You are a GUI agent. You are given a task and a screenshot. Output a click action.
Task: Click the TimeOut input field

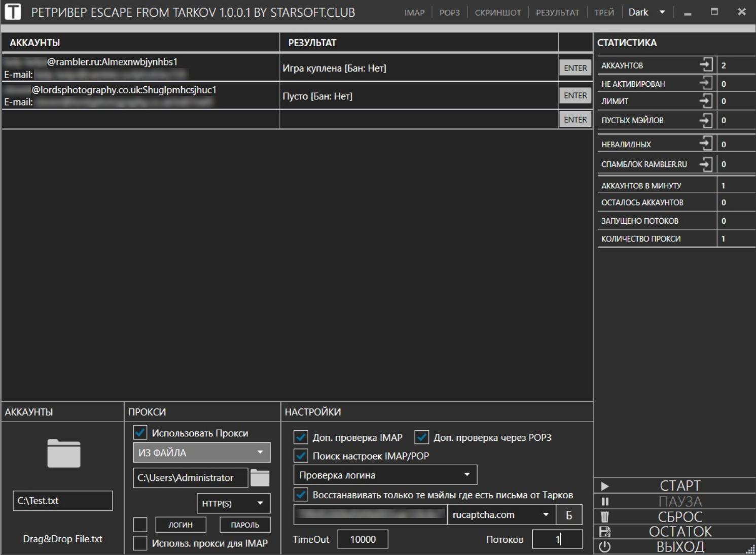click(x=363, y=539)
